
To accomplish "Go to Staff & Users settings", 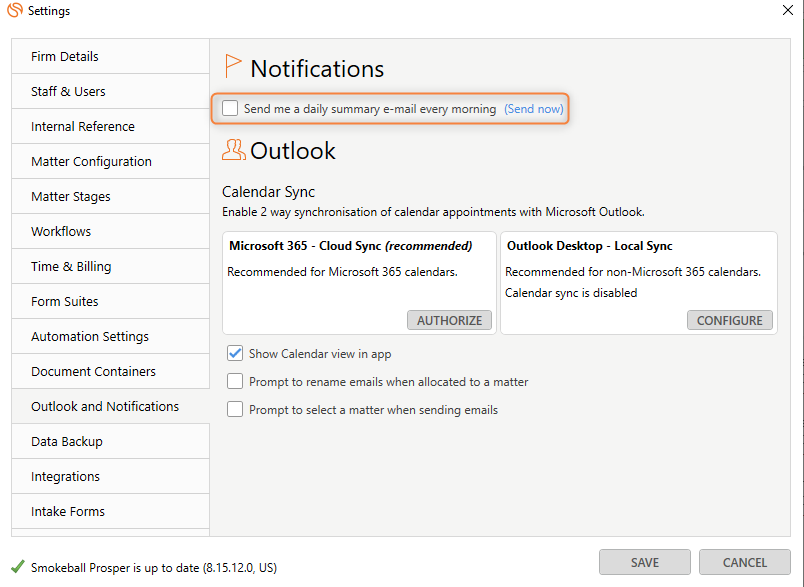I will 110,91.
